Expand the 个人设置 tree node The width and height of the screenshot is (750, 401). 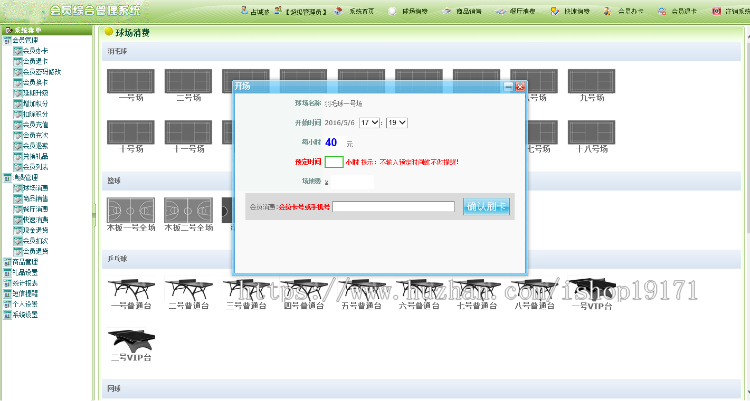7,304
